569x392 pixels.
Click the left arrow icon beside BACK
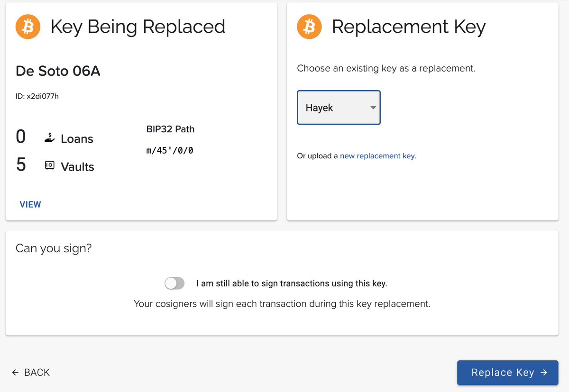[x=15, y=373]
